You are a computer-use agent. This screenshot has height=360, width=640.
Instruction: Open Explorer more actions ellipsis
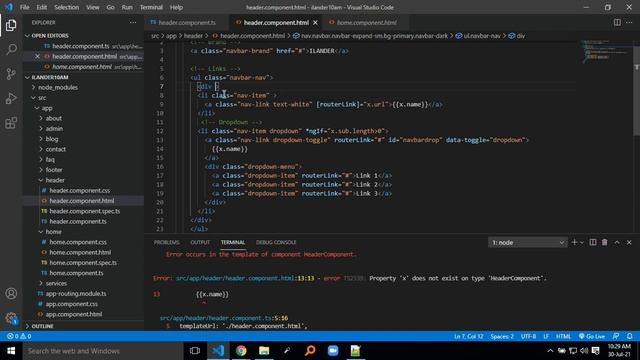133,22
